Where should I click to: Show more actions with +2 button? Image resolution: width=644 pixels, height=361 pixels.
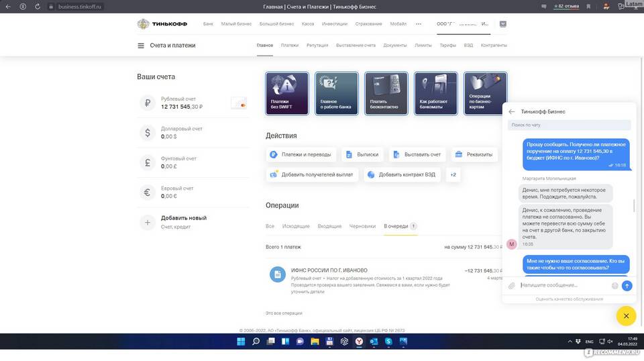453,174
